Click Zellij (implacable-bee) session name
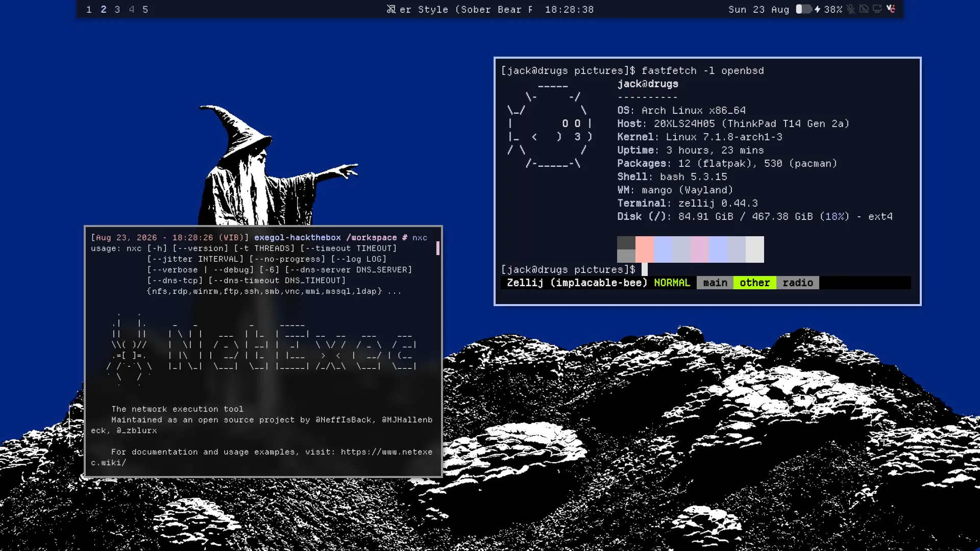Screen dimensions: 980x551 tap(577, 283)
